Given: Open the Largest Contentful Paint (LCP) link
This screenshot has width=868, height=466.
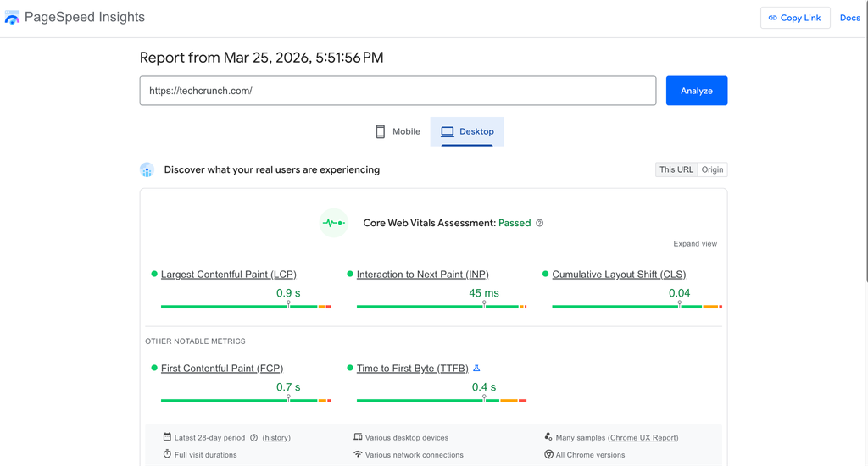Looking at the screenshot, I should (x=229, y=275).
